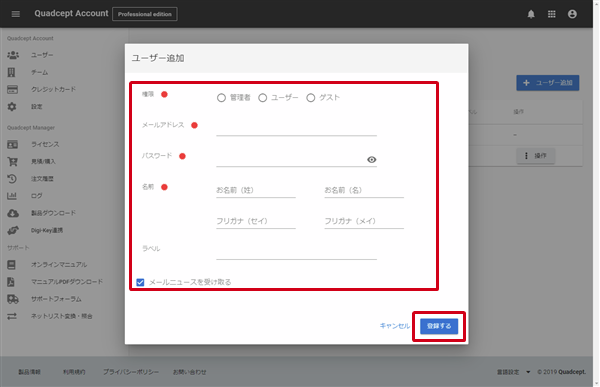Image resolution: width=600 pixels, height=387 pixels.
Task: Click the 製品ダウンロード cloud icon
Action: pyautogui.click(x=13, y=213)
